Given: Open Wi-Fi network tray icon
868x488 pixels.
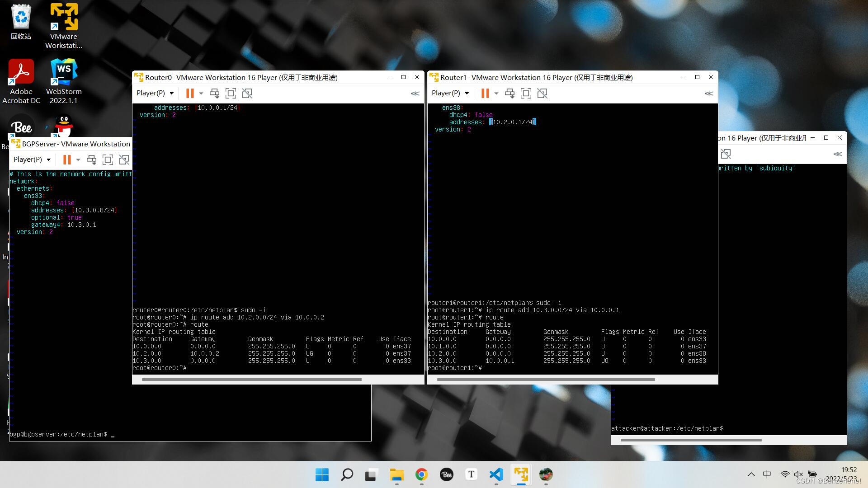Looking at the screenshot, I should coord(785,474).
